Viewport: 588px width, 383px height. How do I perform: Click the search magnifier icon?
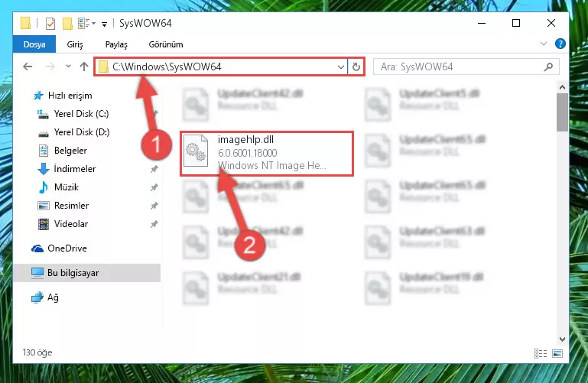click(548, 67)
